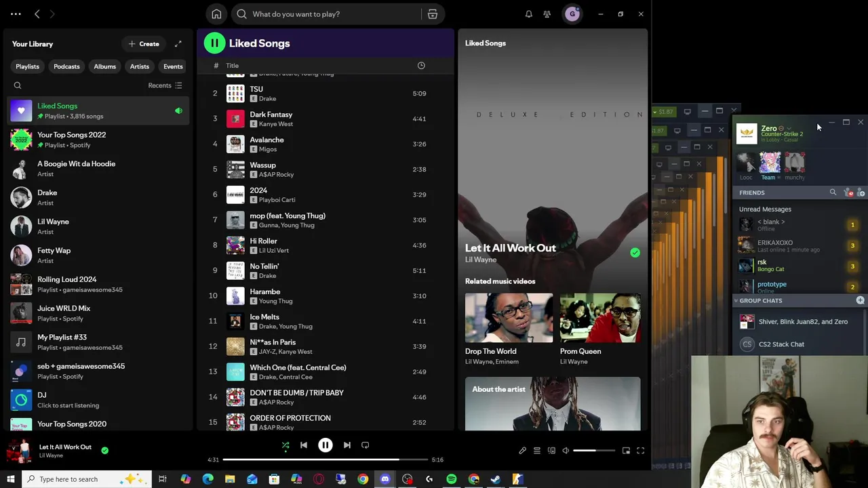The image size is (868, 488).
Task: Toggle shuffle in the player bar
Action: click(x=285, y=445)
